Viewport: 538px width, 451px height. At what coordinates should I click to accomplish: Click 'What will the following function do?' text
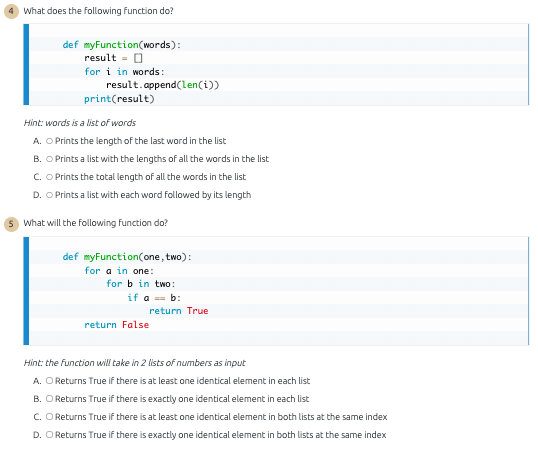(x=96, y=223)
